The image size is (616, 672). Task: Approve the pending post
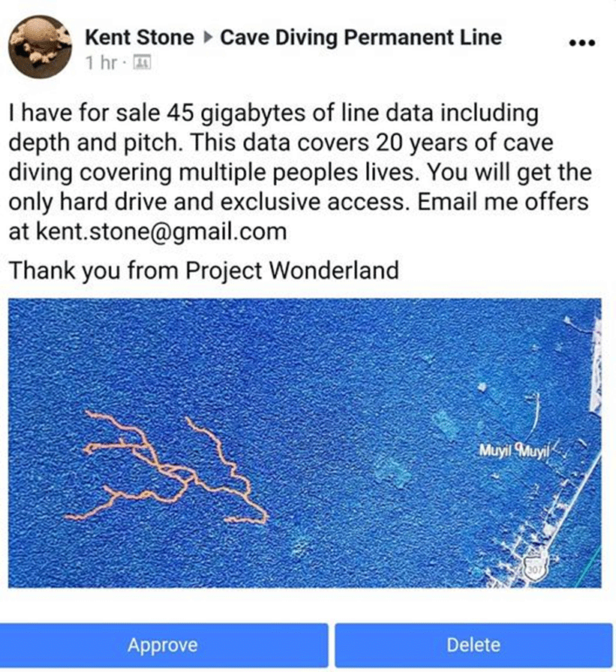(x=164, y=645)
